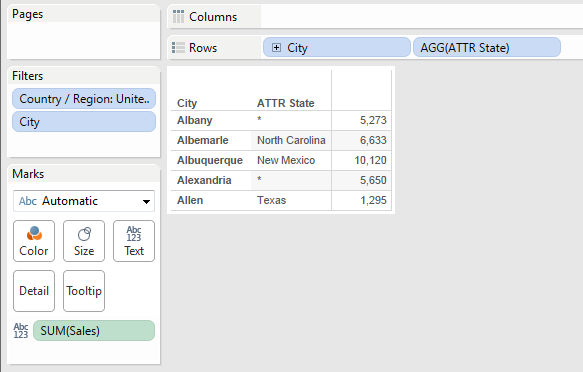Select the City filter pill
The height and width of the screenshot is (372, 583).
pos(84,122)
